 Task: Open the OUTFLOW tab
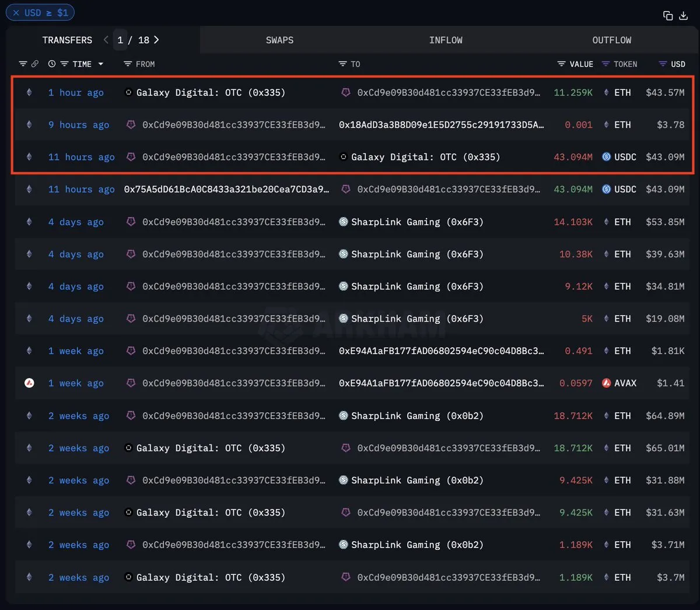pos(611,40)
